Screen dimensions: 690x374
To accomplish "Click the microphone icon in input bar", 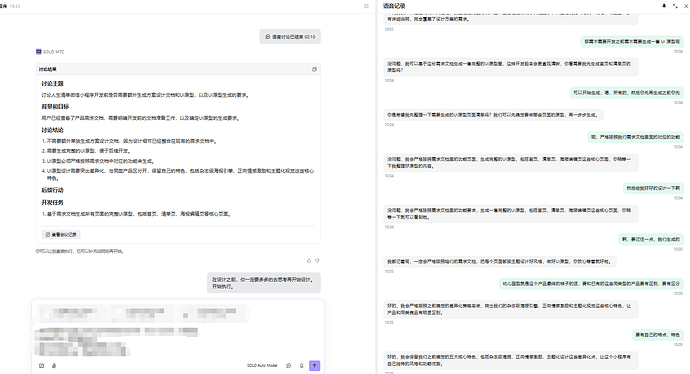I will click(301, 366).
